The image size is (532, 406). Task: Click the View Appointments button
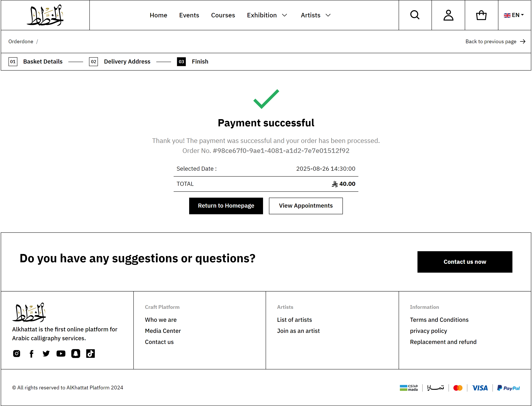click(x=306, y=206)
